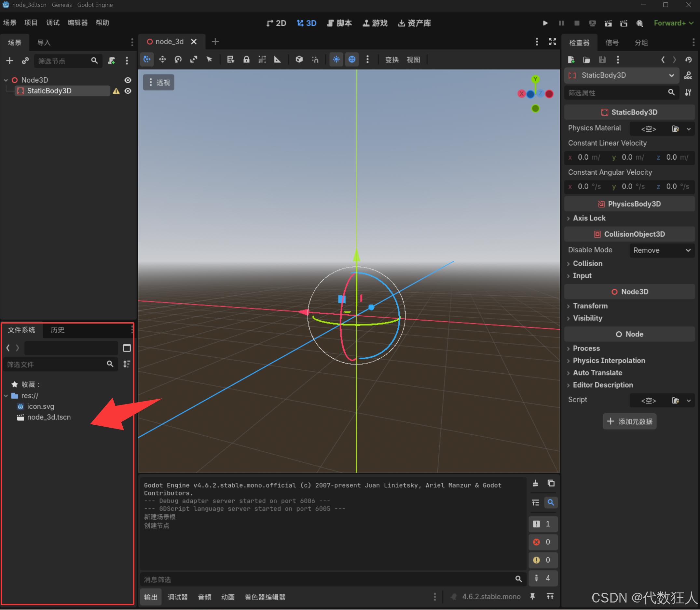Click the instantiate child scene link icon

click(x=25, y=61)
